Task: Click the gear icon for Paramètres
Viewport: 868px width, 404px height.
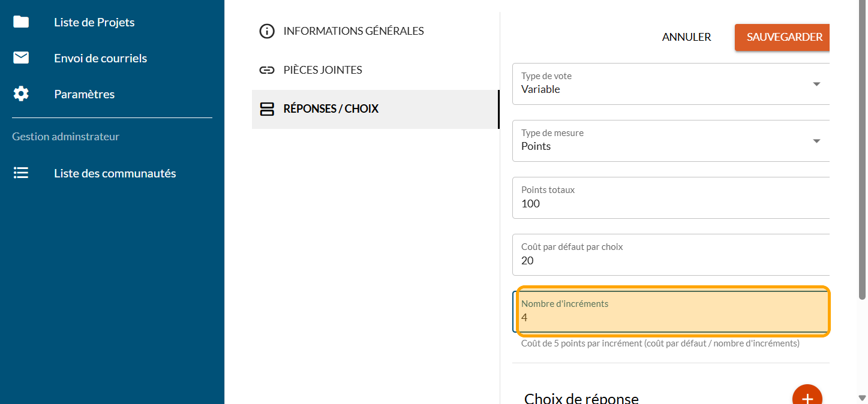Action: (21, 94)
